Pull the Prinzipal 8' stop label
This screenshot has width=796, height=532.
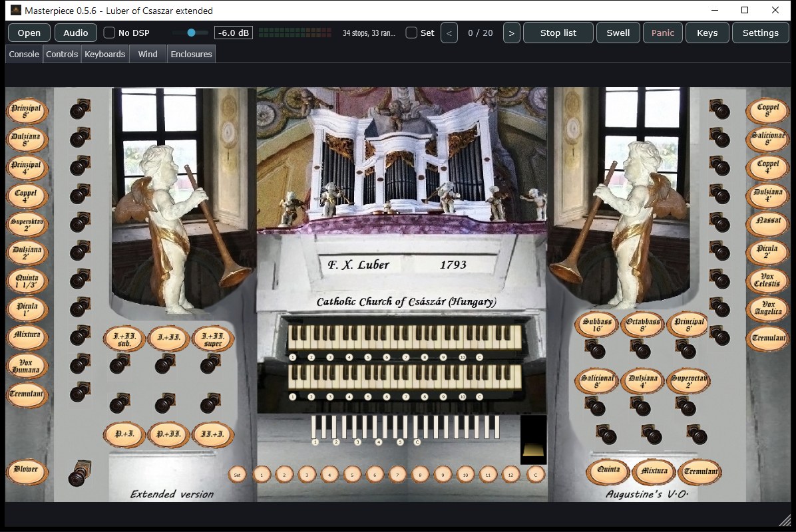[27, 111]
